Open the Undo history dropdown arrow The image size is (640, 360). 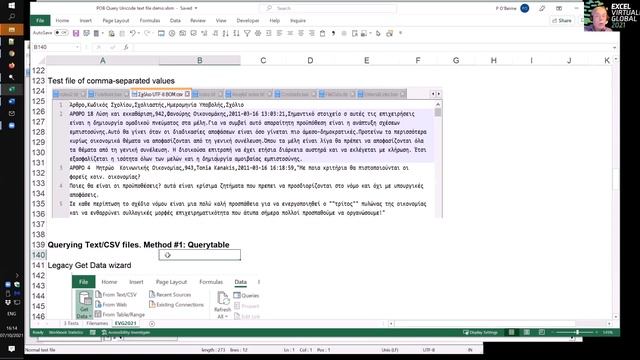tap(138, 33)
